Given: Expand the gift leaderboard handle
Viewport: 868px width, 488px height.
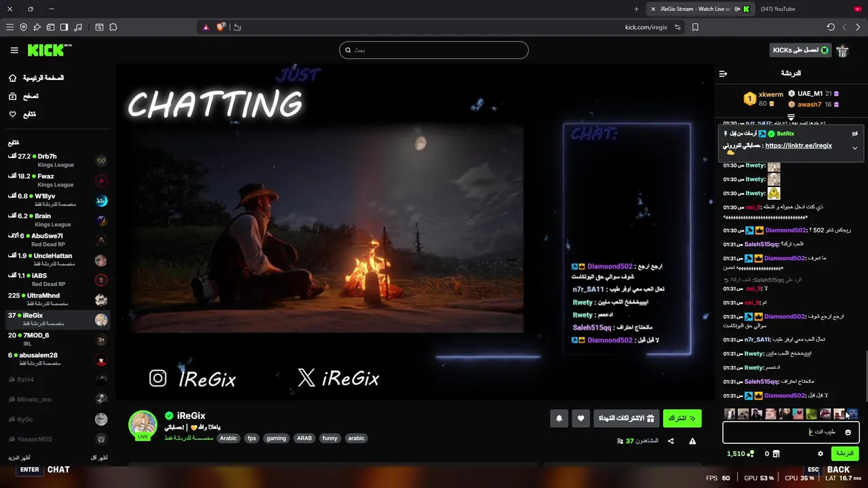Looking at the screenshot, I should tap(791, 118).
